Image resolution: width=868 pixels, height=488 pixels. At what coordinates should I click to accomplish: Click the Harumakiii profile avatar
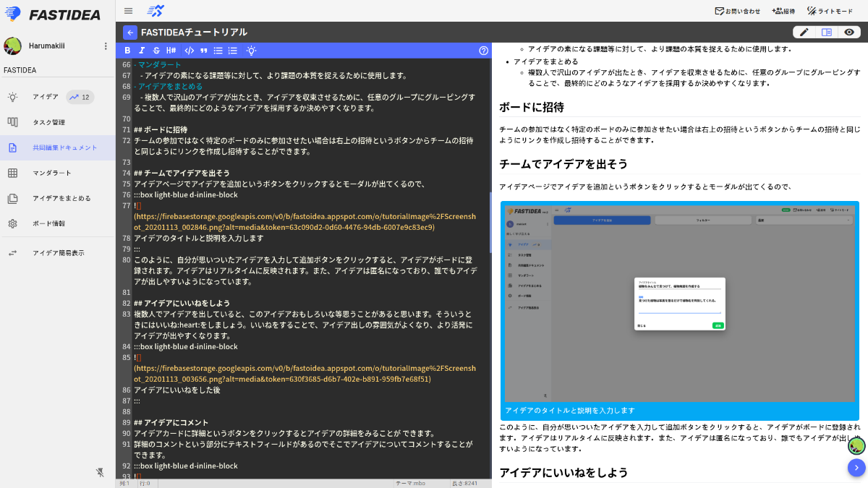[x=12, y=46]
